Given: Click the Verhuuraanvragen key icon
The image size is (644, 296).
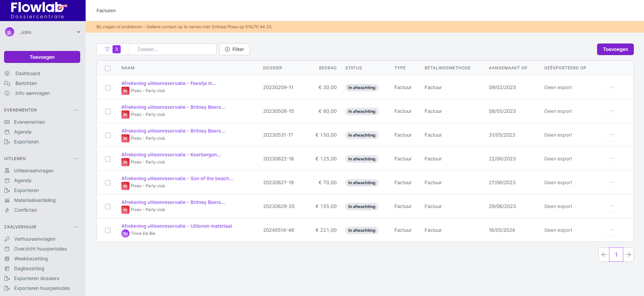Looking at the screenshot, I should coord(7,239).
